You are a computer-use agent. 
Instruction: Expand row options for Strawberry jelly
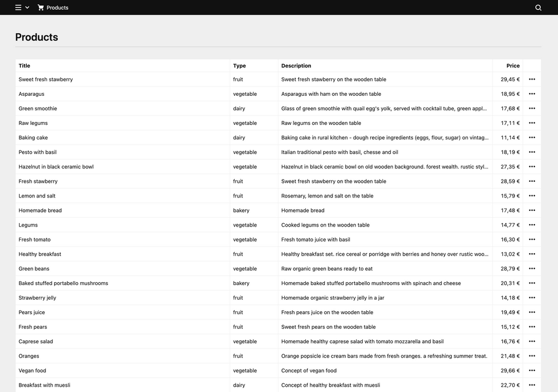click(532, 298)
